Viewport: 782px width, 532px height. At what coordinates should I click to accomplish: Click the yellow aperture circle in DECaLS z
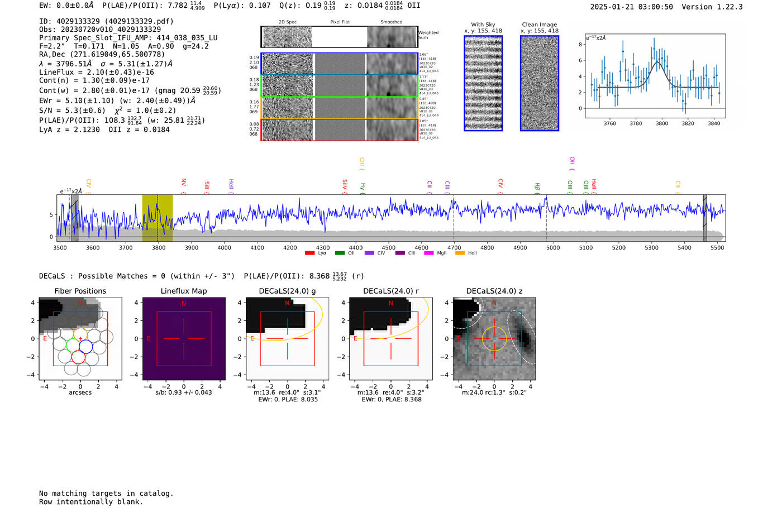click(x=494, y=339)
